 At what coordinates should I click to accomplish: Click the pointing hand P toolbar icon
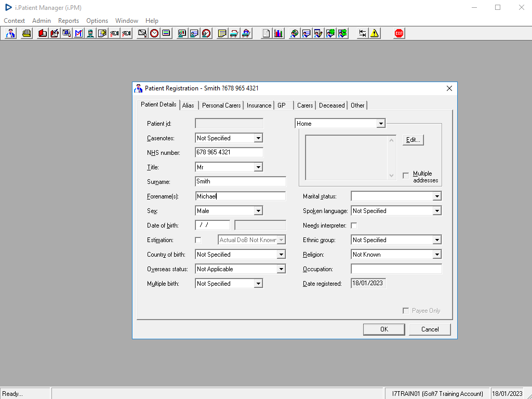pos(126,33)
